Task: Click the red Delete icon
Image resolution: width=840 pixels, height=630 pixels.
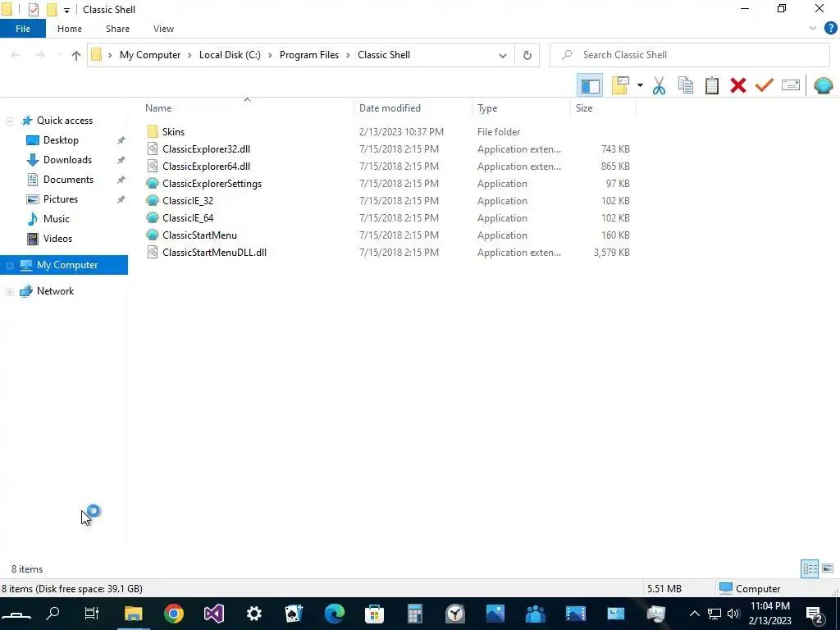Action: coord(738,85)
